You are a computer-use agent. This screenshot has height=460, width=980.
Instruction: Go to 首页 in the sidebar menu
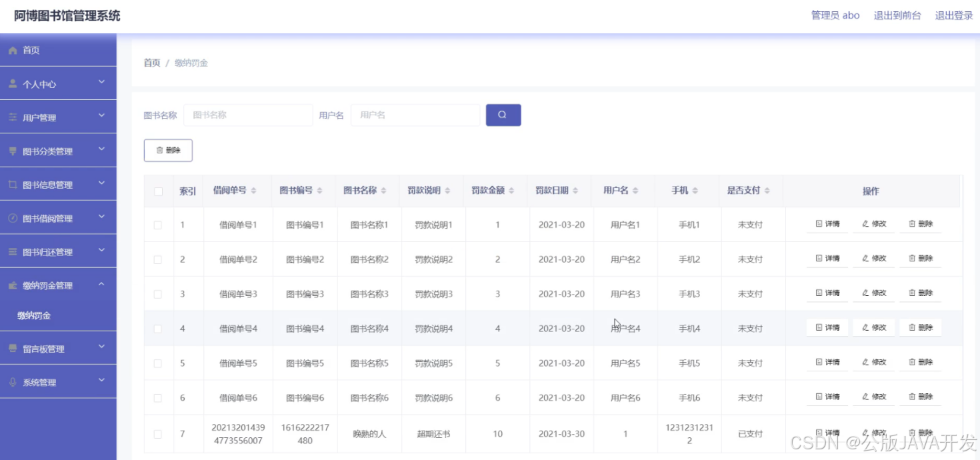(58, 50)
